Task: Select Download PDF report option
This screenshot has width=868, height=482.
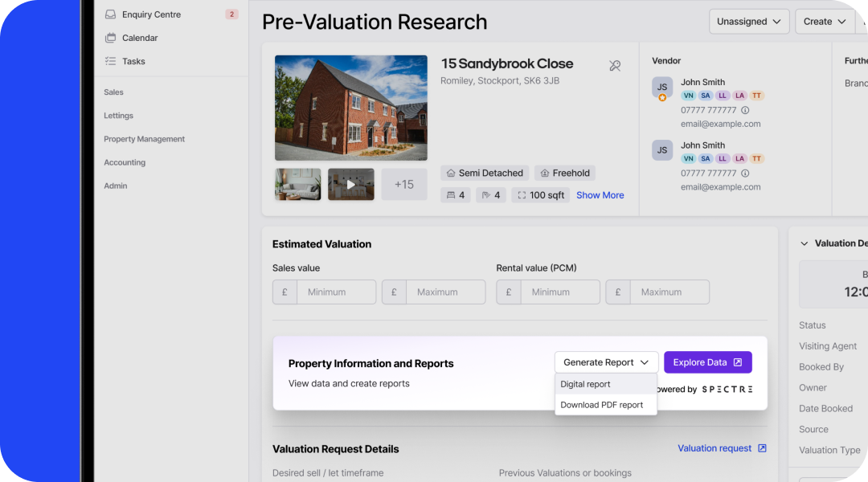Action: [603, 404]
